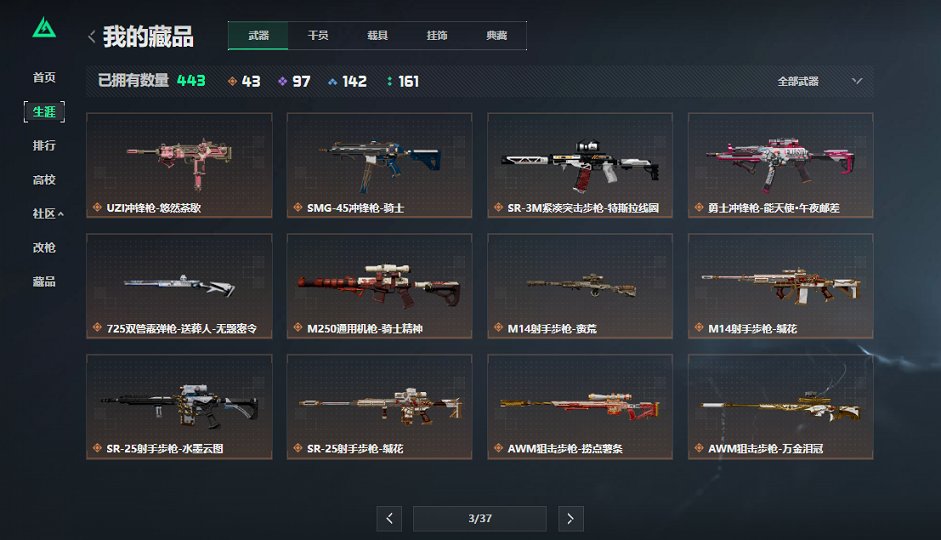The height and width of the screenshot is (540, 941).
Task: Go to 首页 in sidebar
Action: click(44, 77)
